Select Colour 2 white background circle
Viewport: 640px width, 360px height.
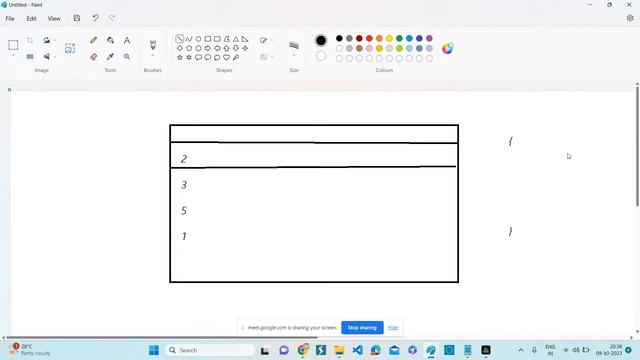[x=321, y=56]
